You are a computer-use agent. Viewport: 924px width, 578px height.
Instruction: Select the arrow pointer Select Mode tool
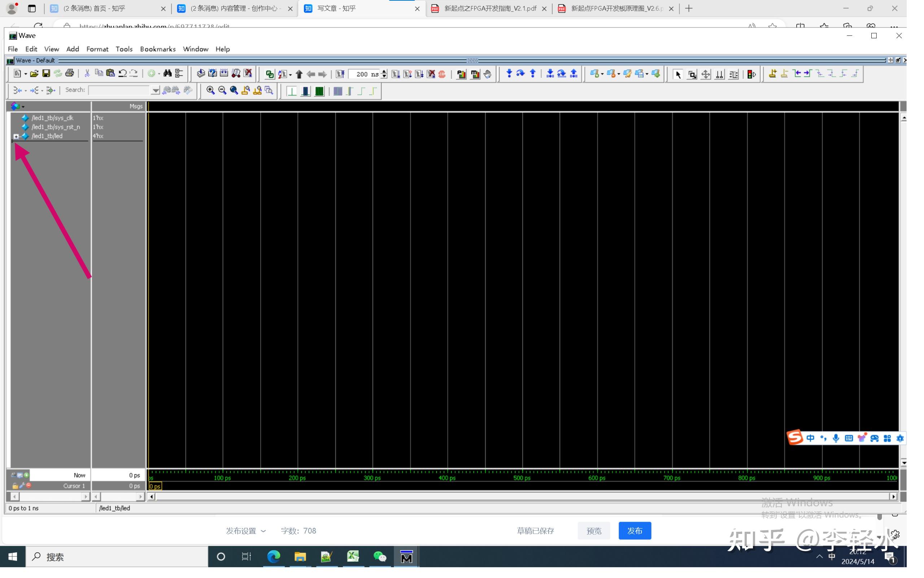(678, 74)
